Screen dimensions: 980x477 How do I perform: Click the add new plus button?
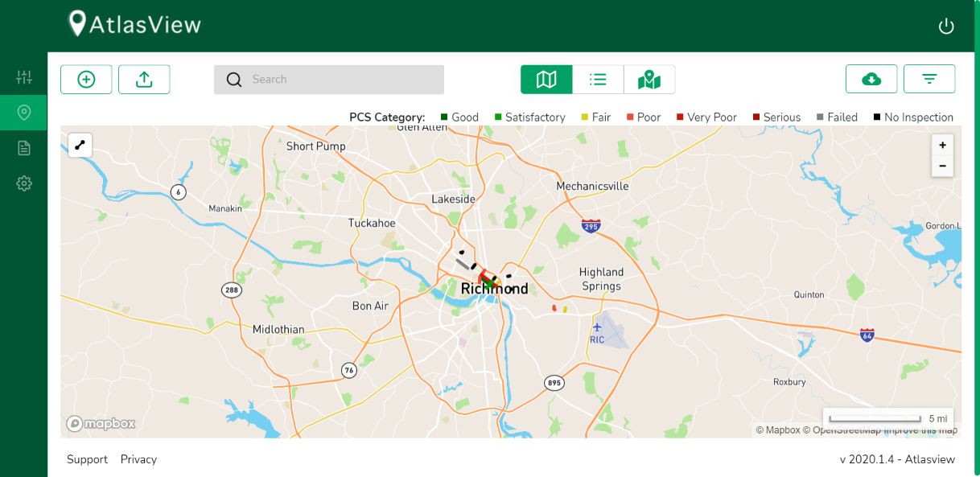(86, 79)
